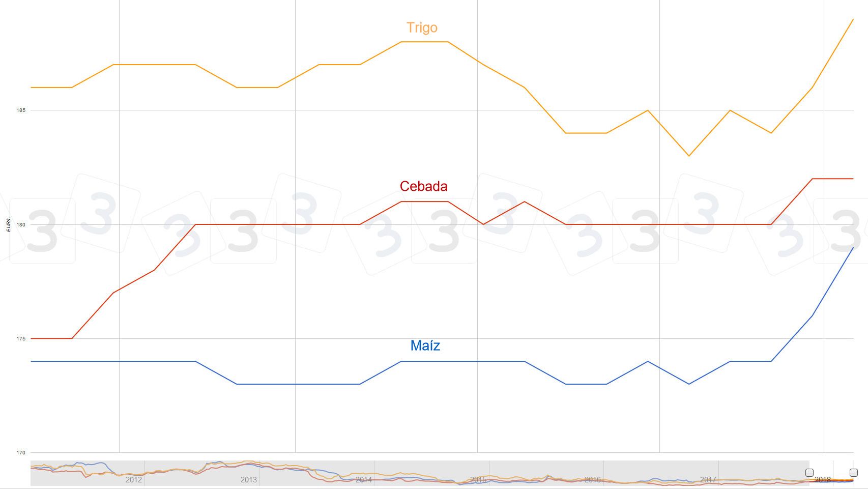Select 2014 on the overview timeline
Screen dimensions: 868x489
click(364, 480)
